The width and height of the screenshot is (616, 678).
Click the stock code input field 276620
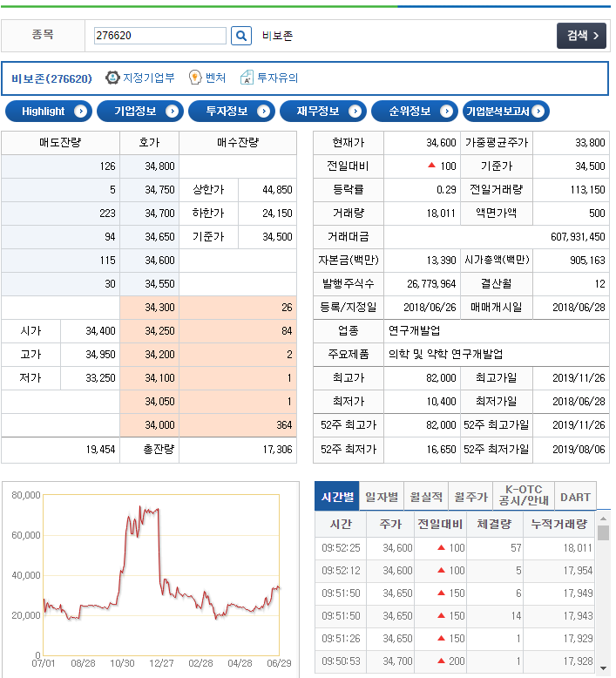(160, 36)
